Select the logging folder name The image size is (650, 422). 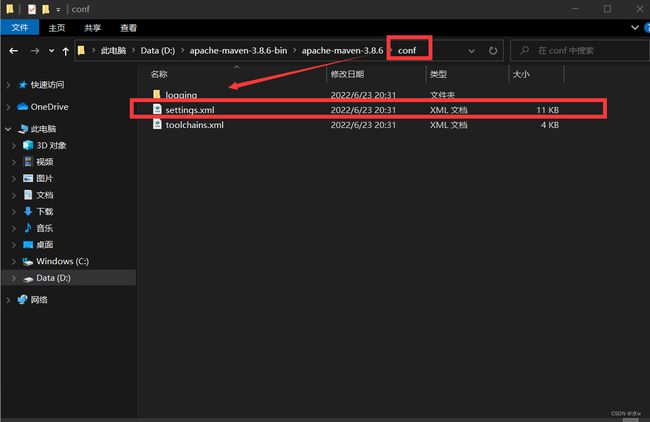pyautogui.click(x=181, y=95)
